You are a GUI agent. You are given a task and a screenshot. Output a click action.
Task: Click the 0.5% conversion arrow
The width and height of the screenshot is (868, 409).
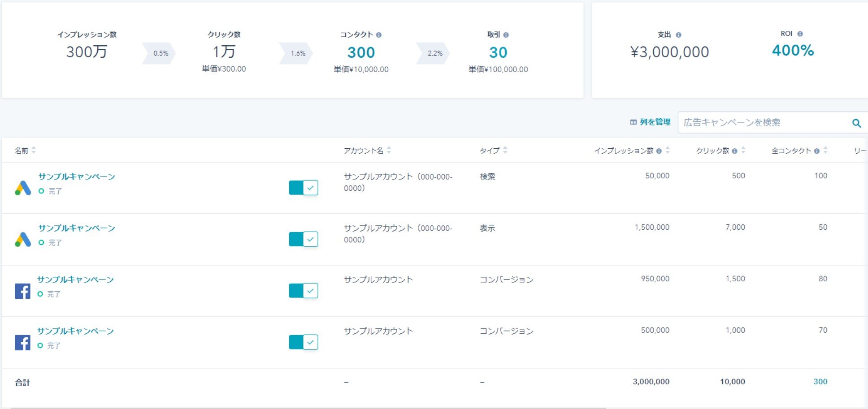[x=159, y=53]
